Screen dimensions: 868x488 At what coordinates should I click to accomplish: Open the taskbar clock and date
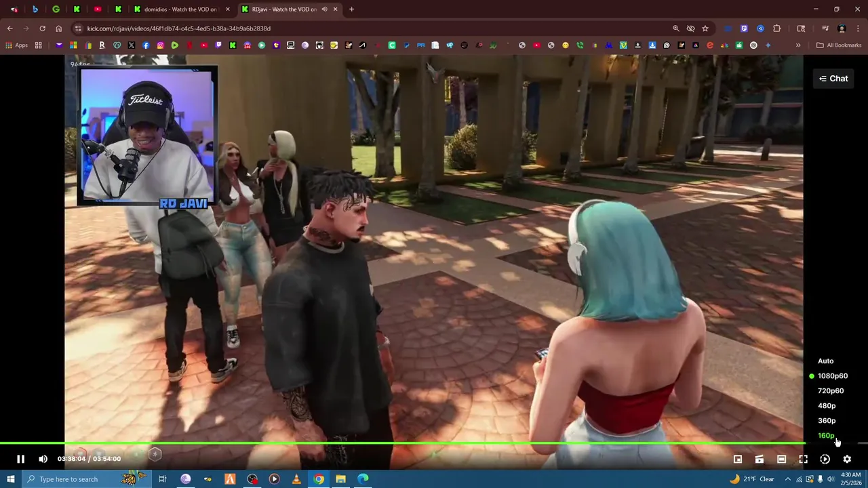(x=850, y=479)
